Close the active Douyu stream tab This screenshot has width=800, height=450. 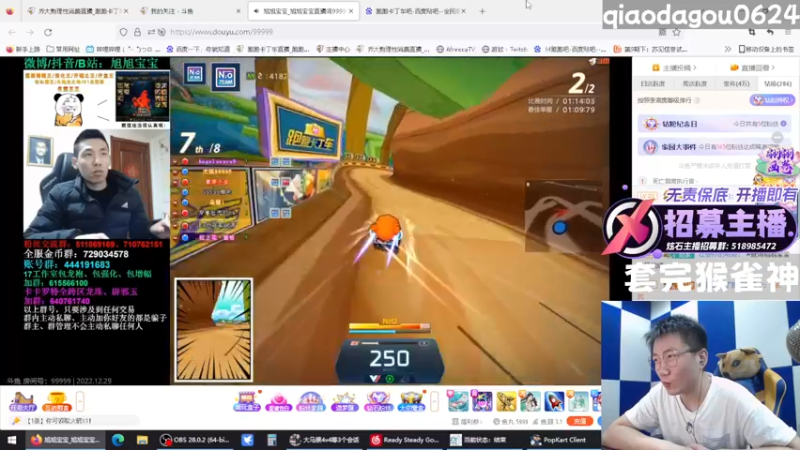(351, 11)
